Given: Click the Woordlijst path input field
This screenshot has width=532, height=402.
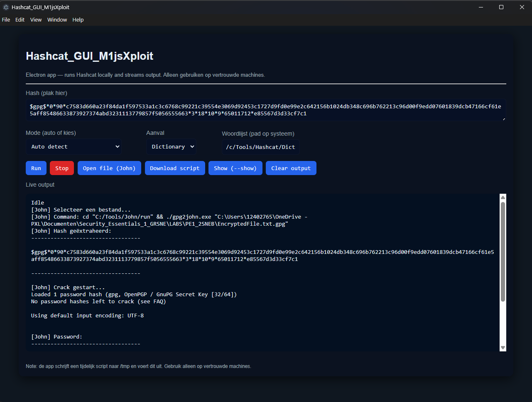Looking at the screenshot, I should (x=260, y=147).
